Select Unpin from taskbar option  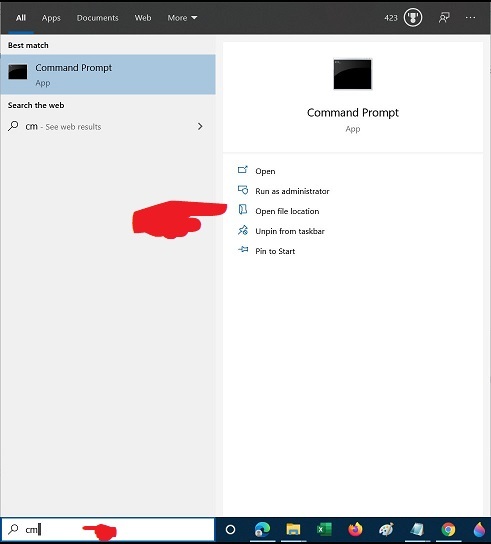point(290,231)
